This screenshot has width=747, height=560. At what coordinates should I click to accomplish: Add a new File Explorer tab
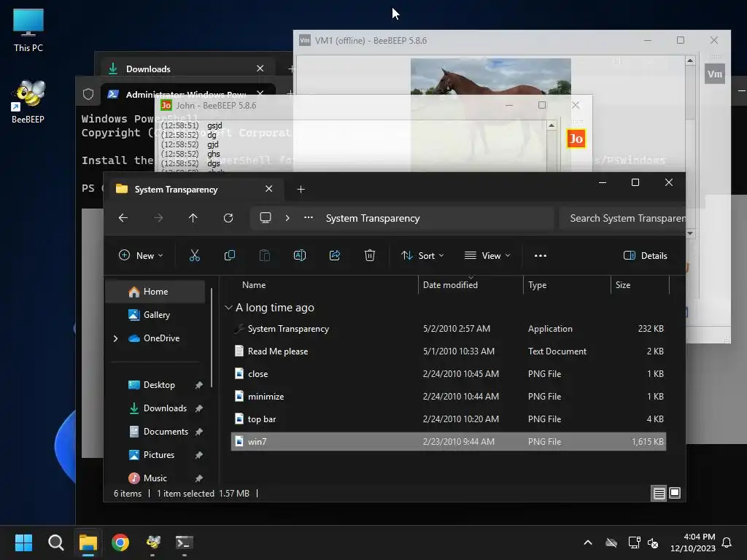301,190
